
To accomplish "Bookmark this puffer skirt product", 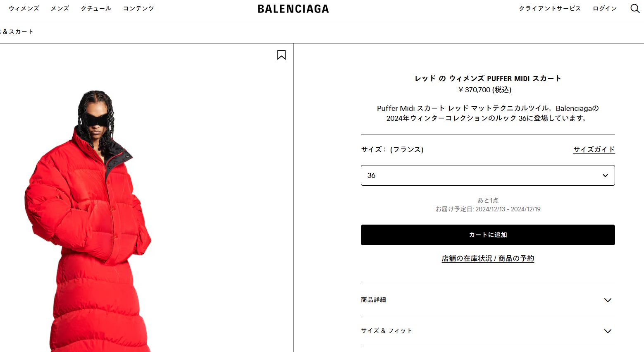I will (281, 55).
